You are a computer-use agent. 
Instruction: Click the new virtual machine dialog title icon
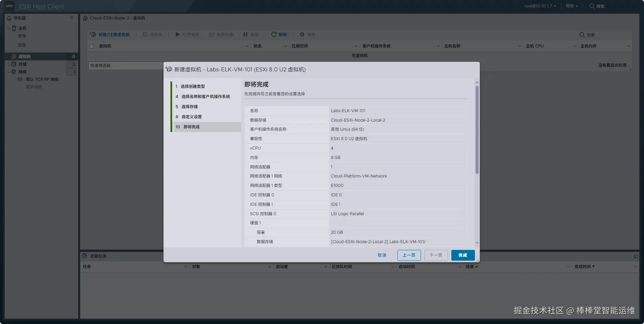168,69
